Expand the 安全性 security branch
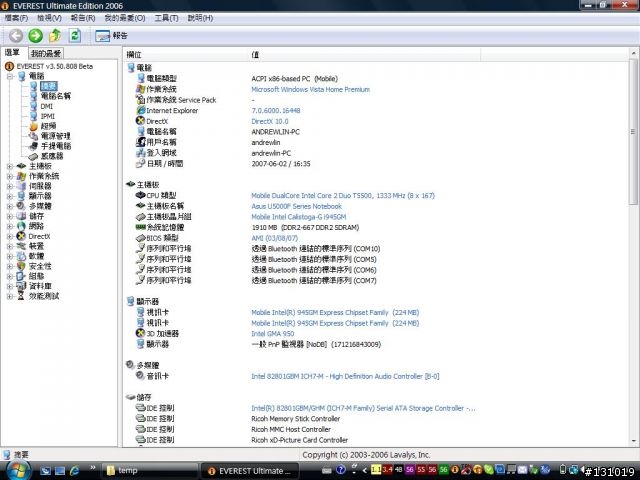 [x=10, y=266]
